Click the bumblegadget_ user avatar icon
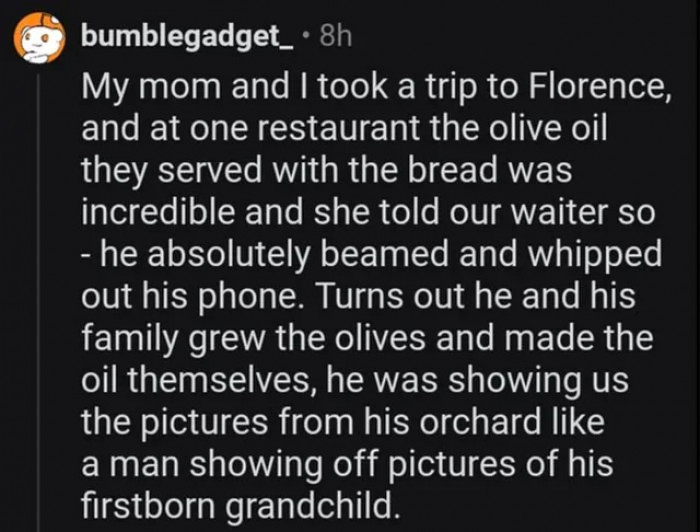Screen dimensions: 700x532 (x=39, y=38)
